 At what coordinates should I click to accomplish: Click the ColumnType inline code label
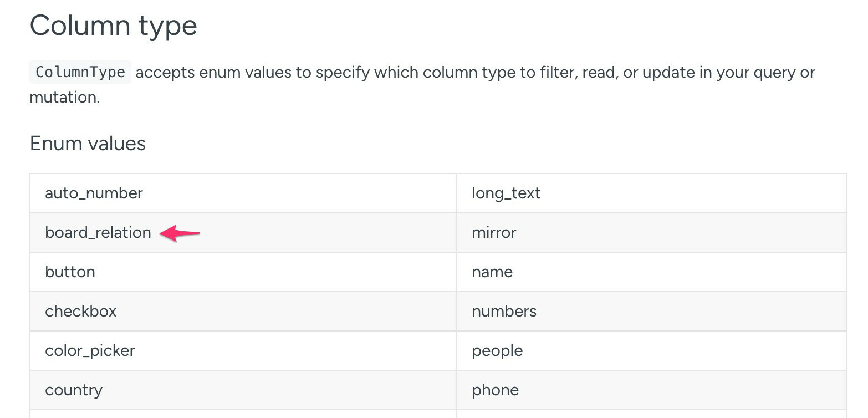coord(80,72)
